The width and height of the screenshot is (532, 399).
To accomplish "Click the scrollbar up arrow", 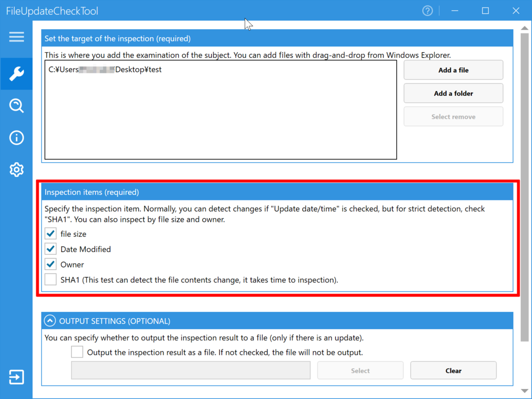I will pos(526,26).
